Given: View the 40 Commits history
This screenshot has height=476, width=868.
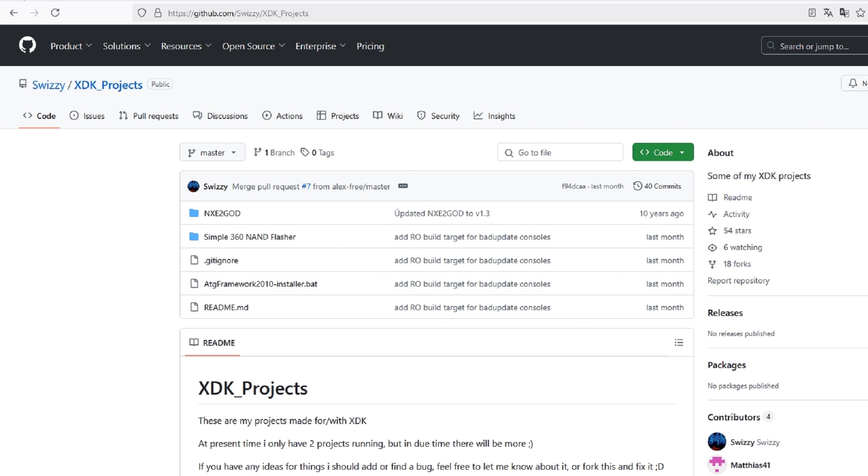Looking at the screenshot, I should point(657,186).
